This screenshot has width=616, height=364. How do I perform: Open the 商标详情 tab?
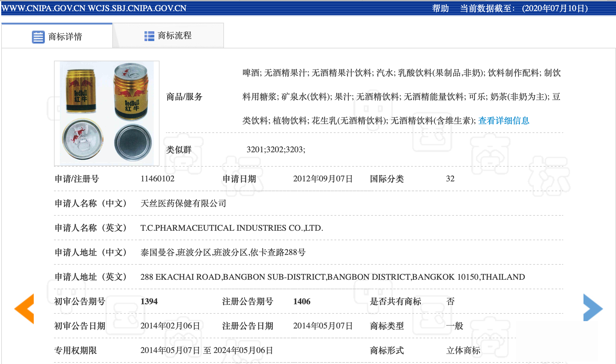click(65, 37)
